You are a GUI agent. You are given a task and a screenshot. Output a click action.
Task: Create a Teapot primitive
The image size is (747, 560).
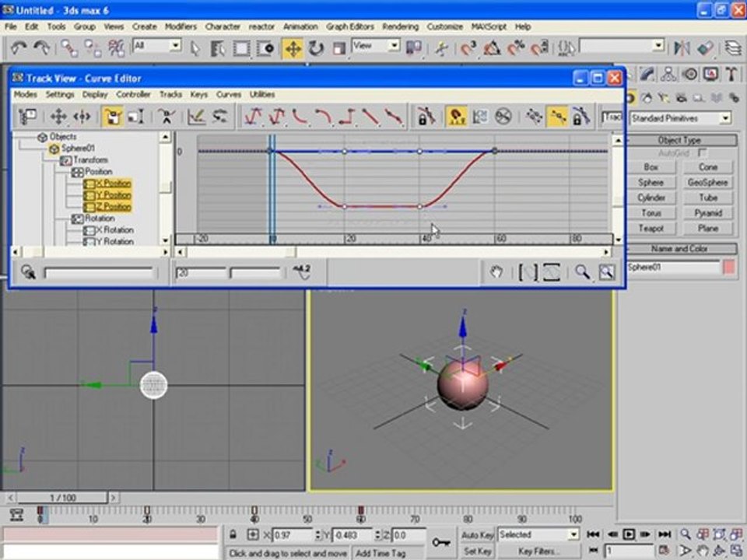click(x=651, y=229)
